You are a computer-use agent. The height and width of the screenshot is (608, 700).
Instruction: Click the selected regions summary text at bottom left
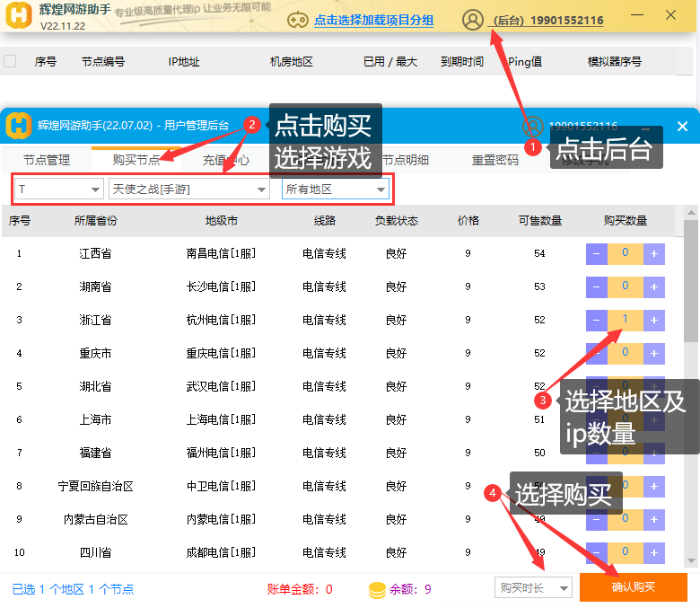(x=73, y=589)
